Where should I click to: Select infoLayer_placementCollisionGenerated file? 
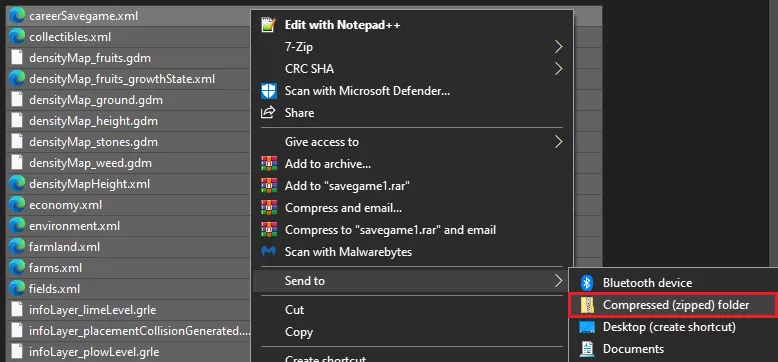click(140, 331)
